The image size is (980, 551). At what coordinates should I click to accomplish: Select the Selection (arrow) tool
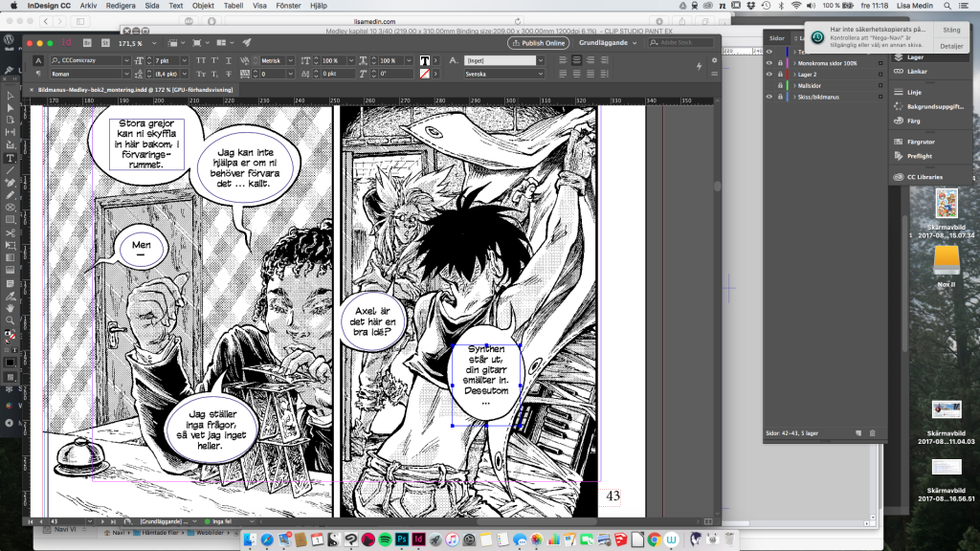tap(11, 96)
